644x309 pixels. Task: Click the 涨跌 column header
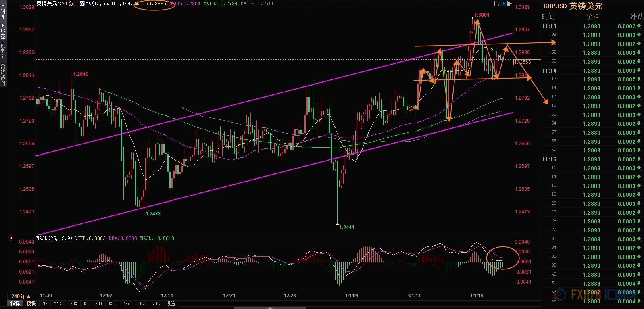pos(637,17)
